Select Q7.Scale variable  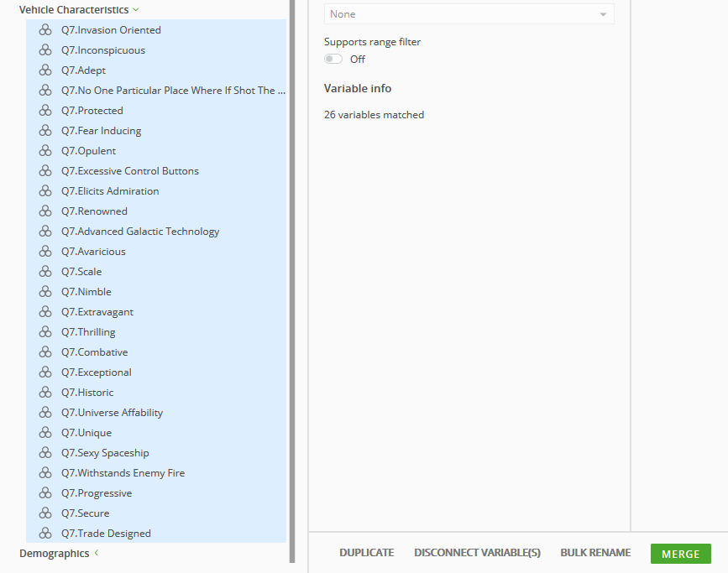(x=156, y=272)
